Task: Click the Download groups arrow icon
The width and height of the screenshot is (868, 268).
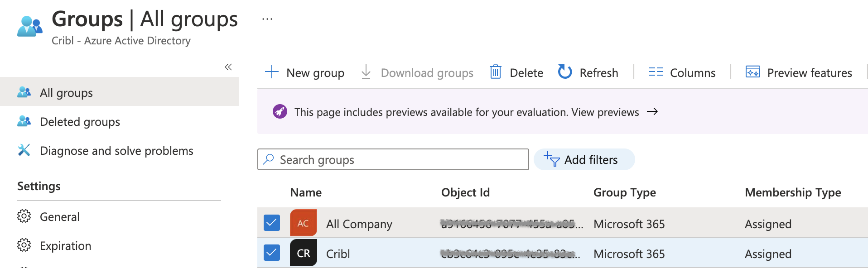Action: (x=366, y=72)
